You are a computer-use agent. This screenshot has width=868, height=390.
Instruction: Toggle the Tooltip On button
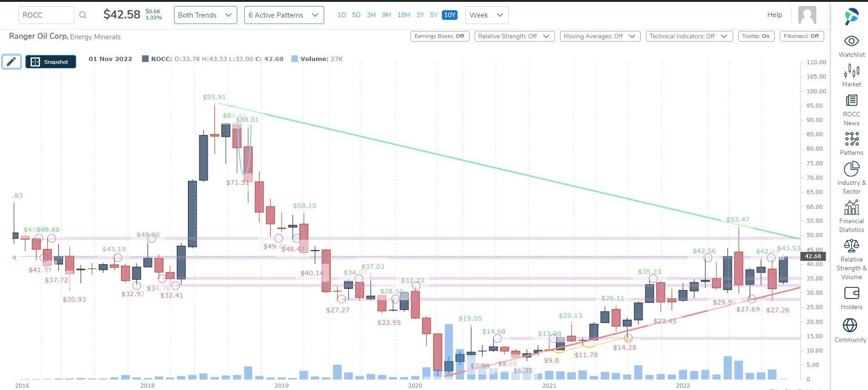(x=756, y=36)
